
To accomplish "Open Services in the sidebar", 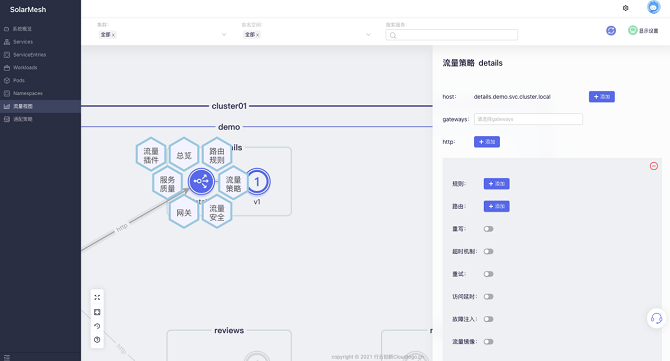I will tap(23, 42).
